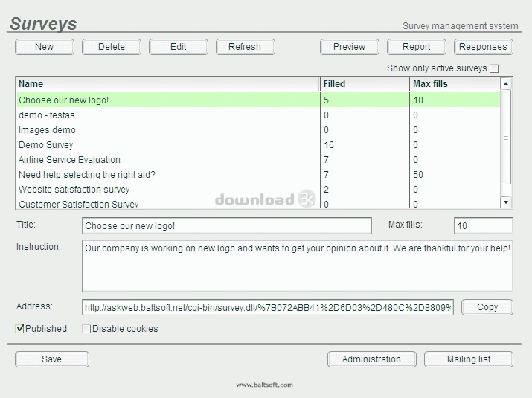The width and height of the screenshot is (532, 398).
Task: Open the Report button
Action: point(417,47)
